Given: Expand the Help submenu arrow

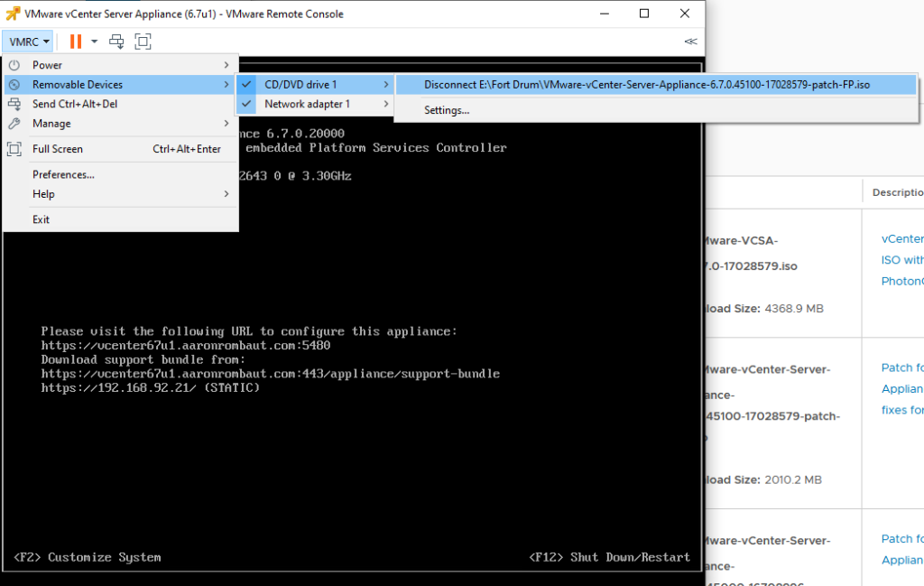Looking at the screenshot, I should (226, 194).
